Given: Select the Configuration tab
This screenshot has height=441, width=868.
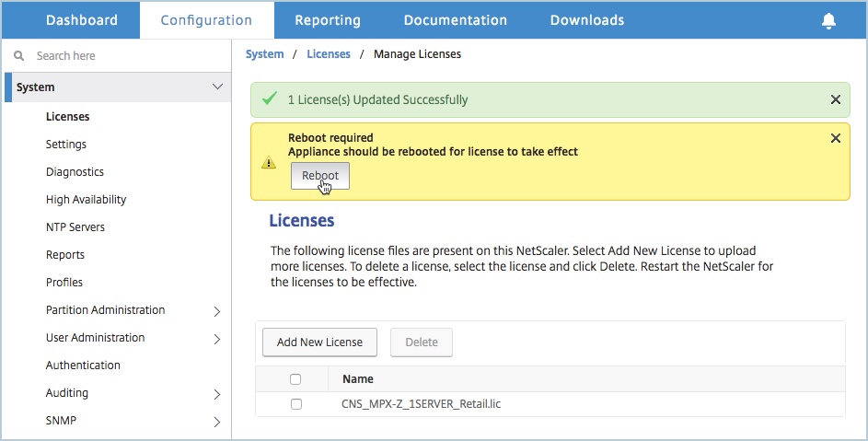Looking at the screenshot, I should [206, 20].
